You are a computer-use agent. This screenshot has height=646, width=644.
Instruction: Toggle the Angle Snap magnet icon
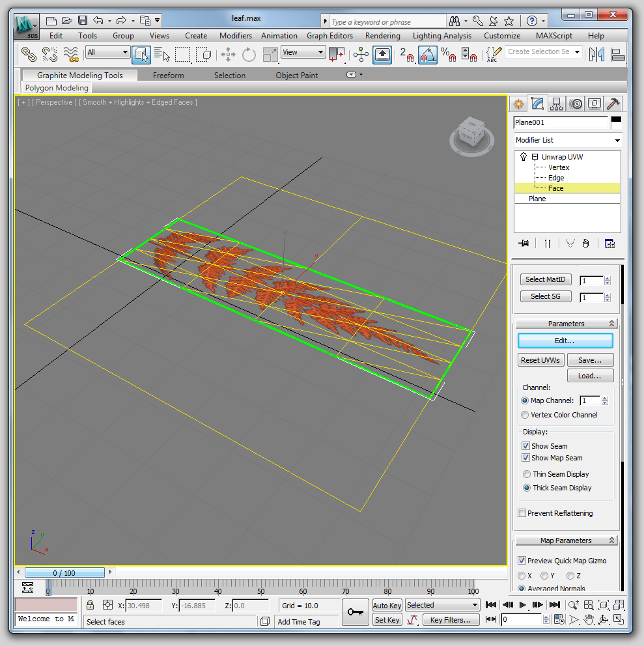pyautogui.click(x=427, y=55)
